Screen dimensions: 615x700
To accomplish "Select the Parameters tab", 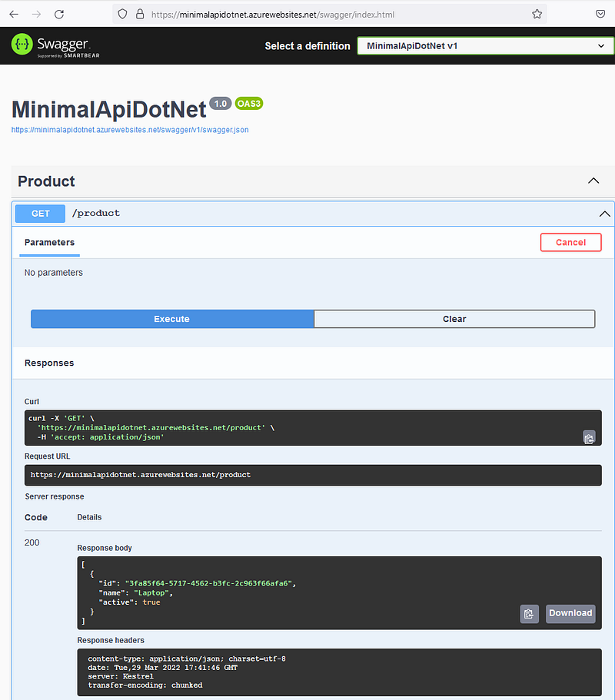I will (49, 242).
